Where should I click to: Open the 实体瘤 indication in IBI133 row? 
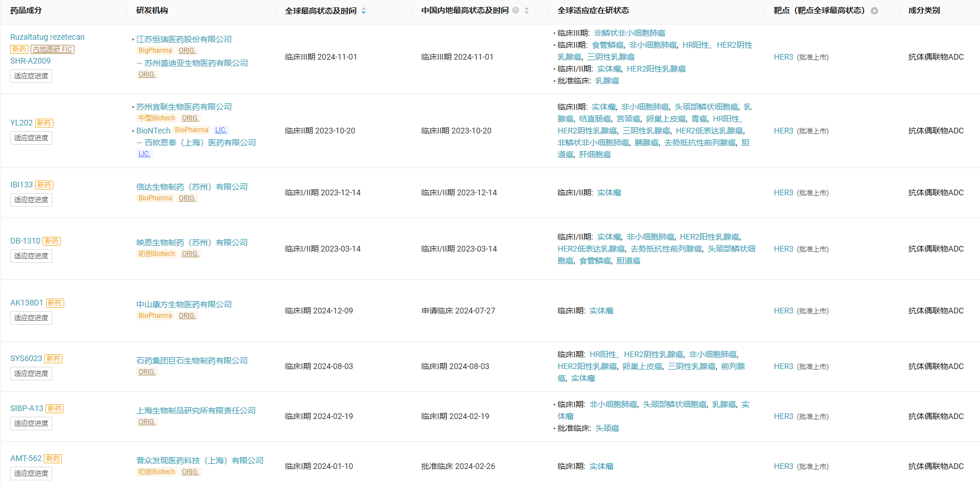[x=609, y=192]
